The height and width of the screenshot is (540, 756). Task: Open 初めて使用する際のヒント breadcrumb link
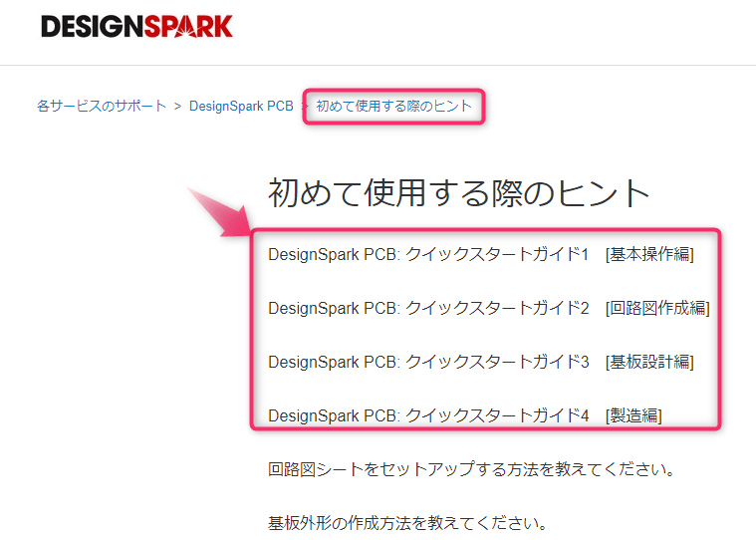click(x=393, y=106)
